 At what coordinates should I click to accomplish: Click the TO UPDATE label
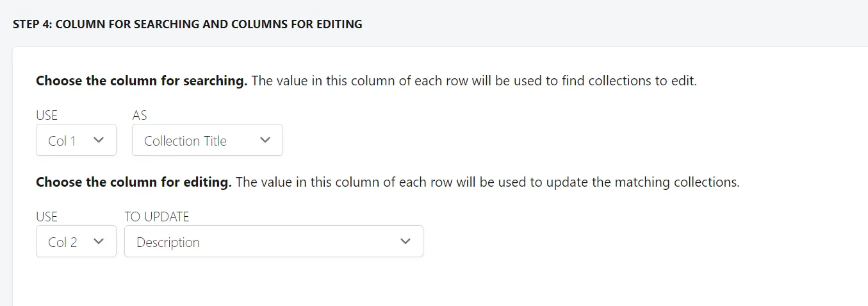(157, 217)
